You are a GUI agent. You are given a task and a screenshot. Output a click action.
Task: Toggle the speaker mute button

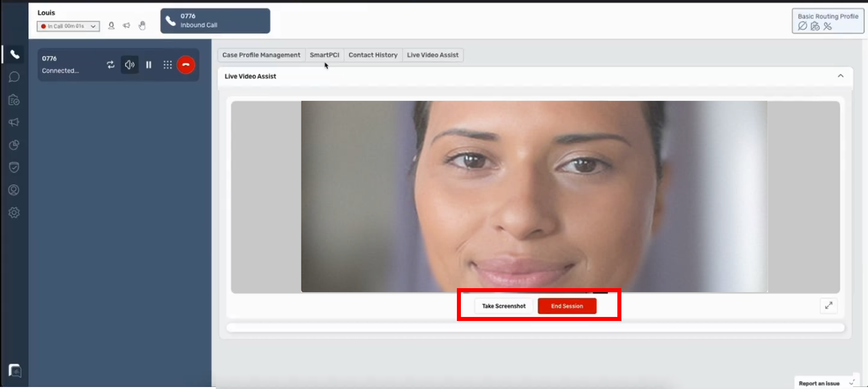tap(130, 65)
